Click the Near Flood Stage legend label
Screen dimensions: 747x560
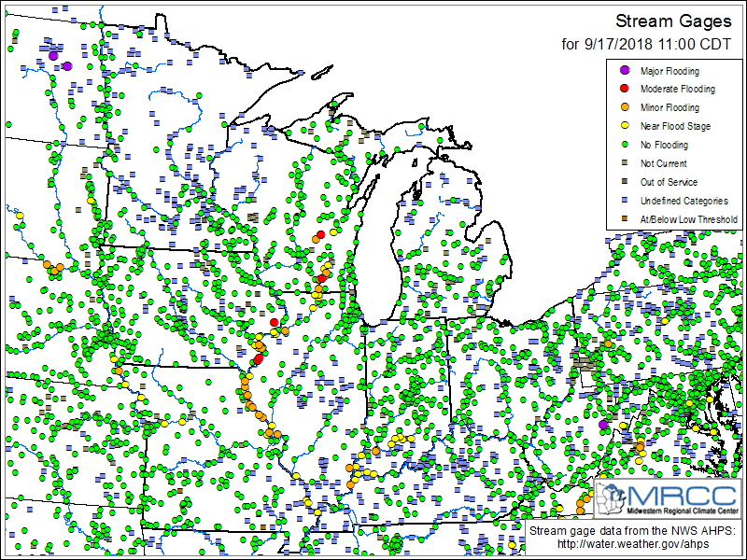[x=675, y=126]
